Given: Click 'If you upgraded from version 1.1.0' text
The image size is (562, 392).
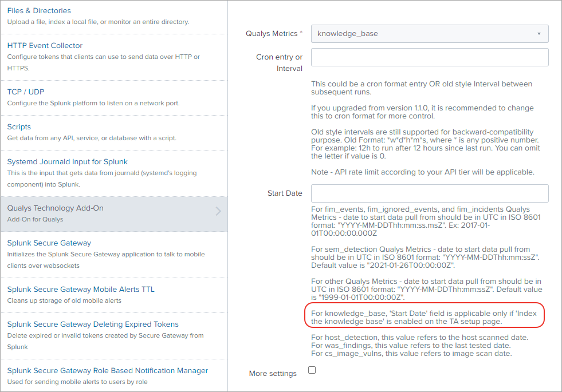Looking at the screenshot, I should click(x=422, y=112).
